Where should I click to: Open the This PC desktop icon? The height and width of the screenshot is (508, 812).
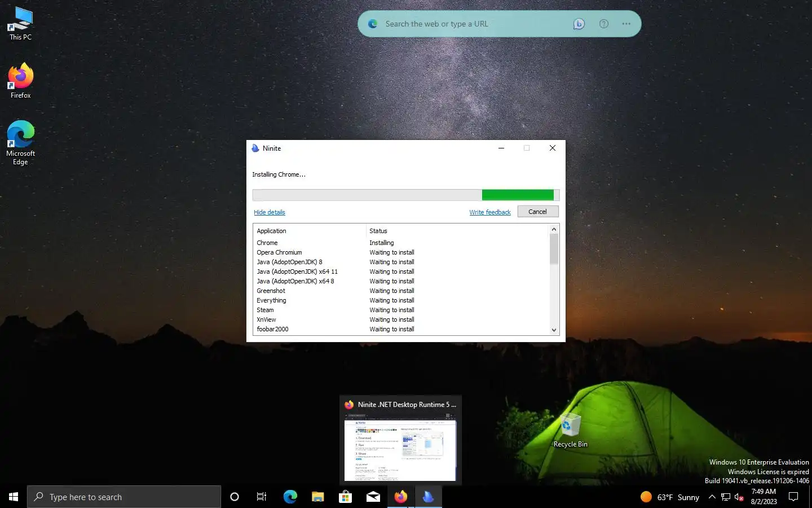click(20, 24)
